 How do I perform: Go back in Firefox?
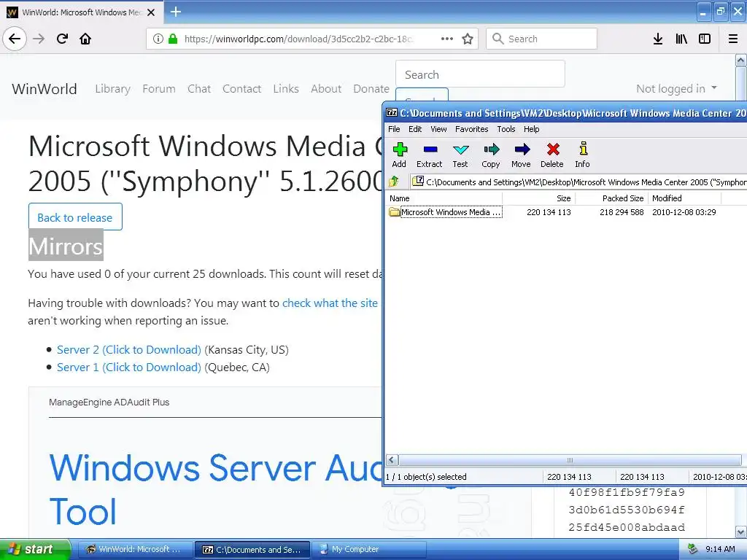pos(15,39)
